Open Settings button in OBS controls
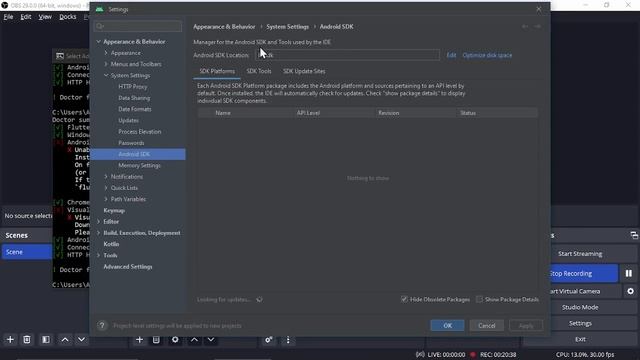Image resolution: width=640 pixels, height=360 pixels. tap(580, 323)
